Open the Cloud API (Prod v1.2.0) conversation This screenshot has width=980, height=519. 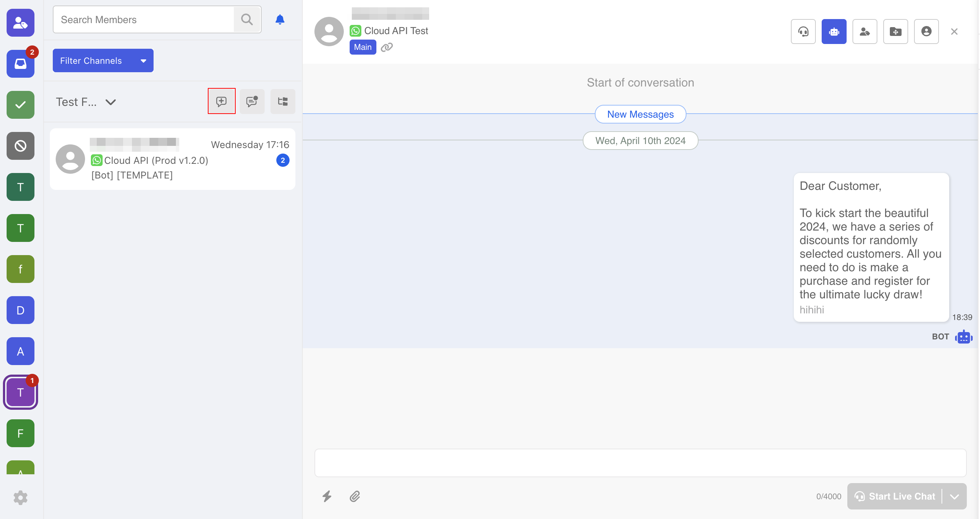tap(172, 159)
